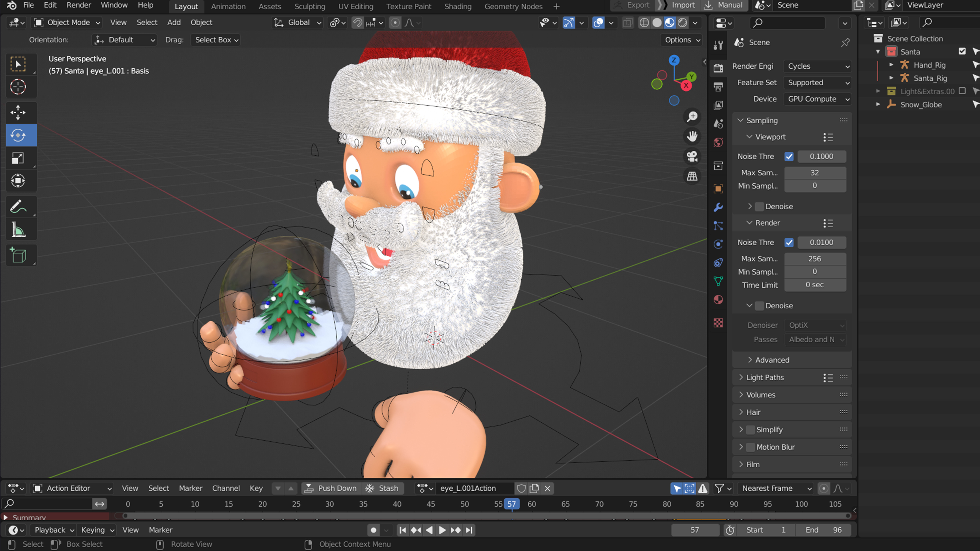980x551 pixels.
Task: Open the Physics properties tab
Action: (718, 244)
